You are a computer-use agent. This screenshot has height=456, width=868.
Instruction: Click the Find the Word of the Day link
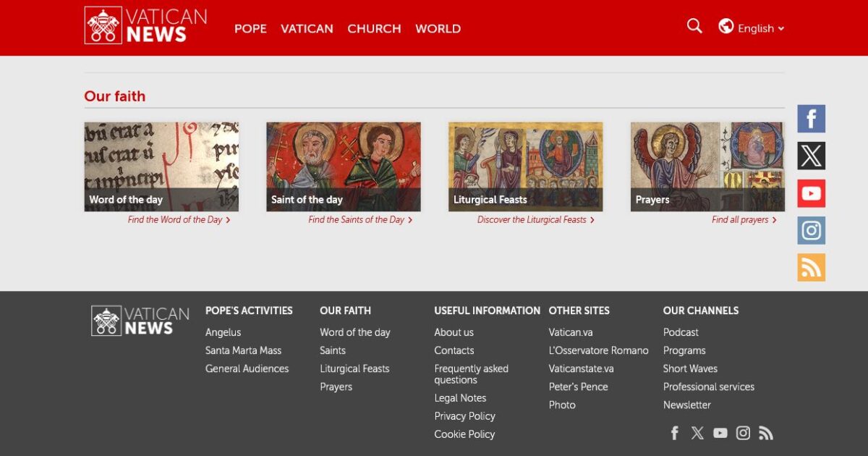click(x=175, y=219)
